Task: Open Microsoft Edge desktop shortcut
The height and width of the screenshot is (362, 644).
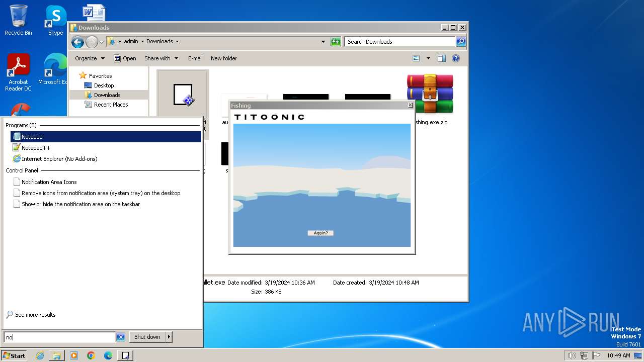Action: pyautogui.click(x=53, y=69)
